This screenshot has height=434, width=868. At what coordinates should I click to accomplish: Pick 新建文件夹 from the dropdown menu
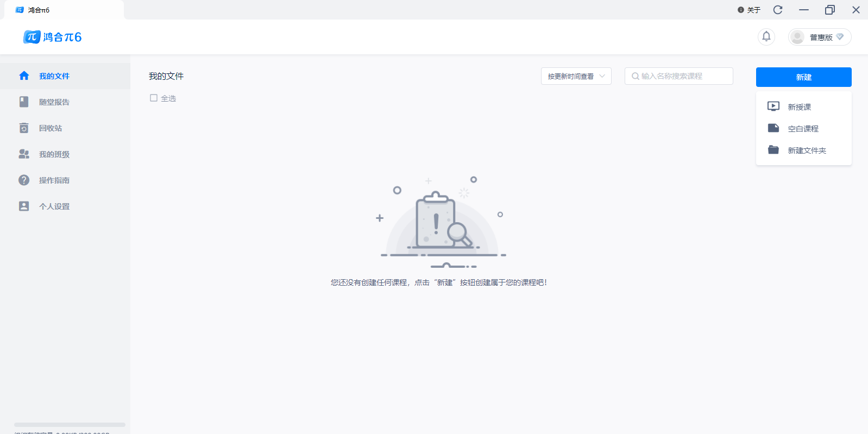click(x=807, y=150)
